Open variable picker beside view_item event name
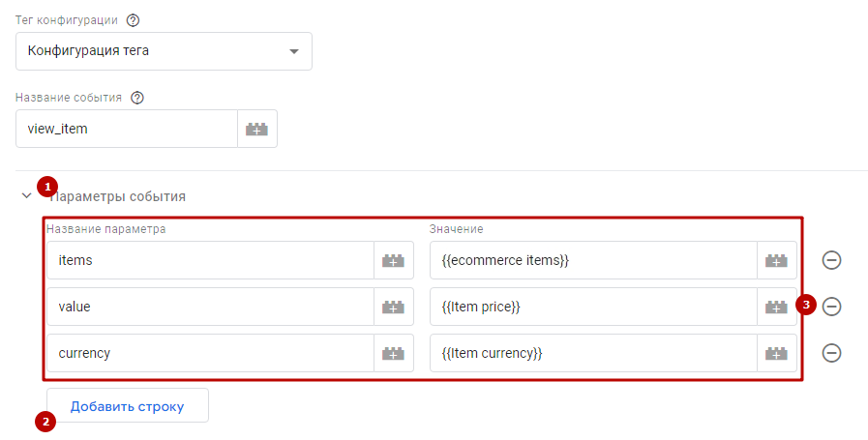868x440 pixels. (x=257, y=129)
